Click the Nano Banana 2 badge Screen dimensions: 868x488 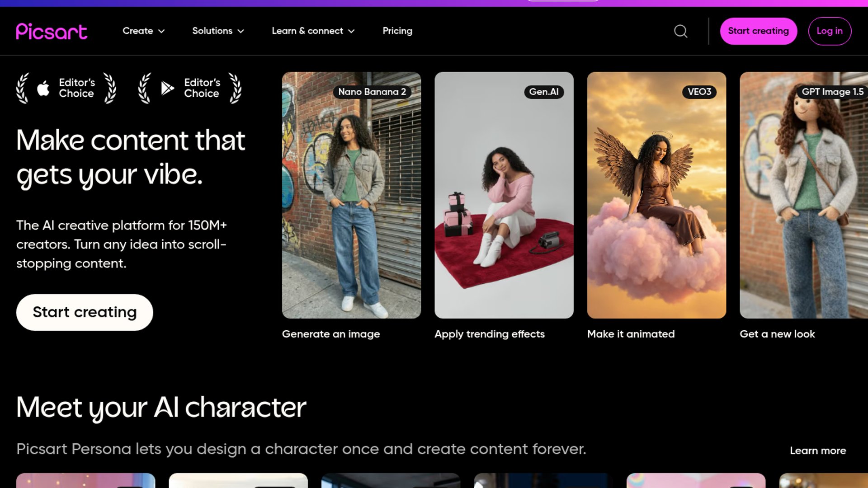(372, 92)
